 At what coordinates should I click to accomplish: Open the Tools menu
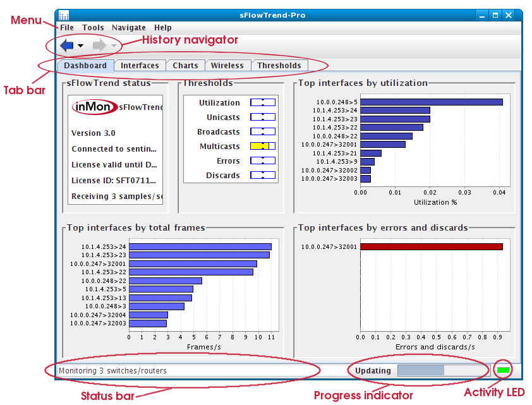[x=93, y=28]
